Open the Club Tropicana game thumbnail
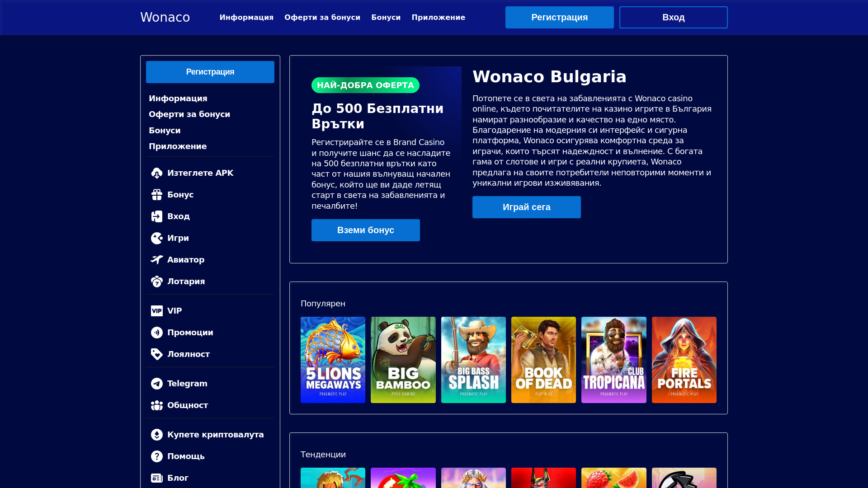 (x=614, y=360)
